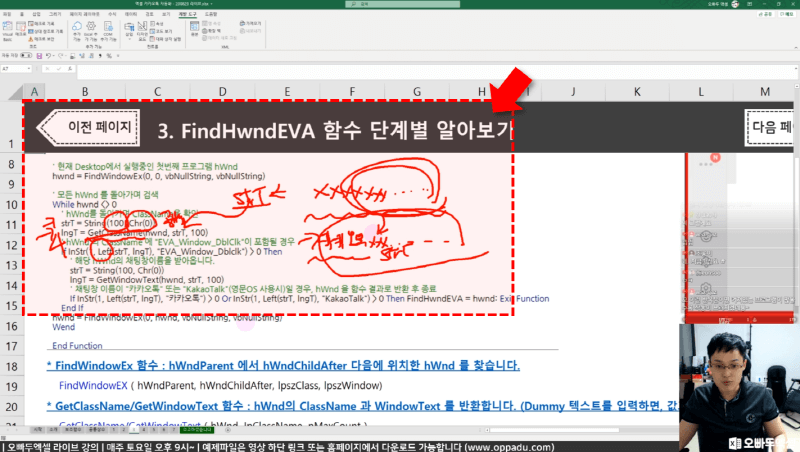Screen dimensions: 800x452
Task: Open the GetClassName/GetWindowText link
Action: coord(362,406)
